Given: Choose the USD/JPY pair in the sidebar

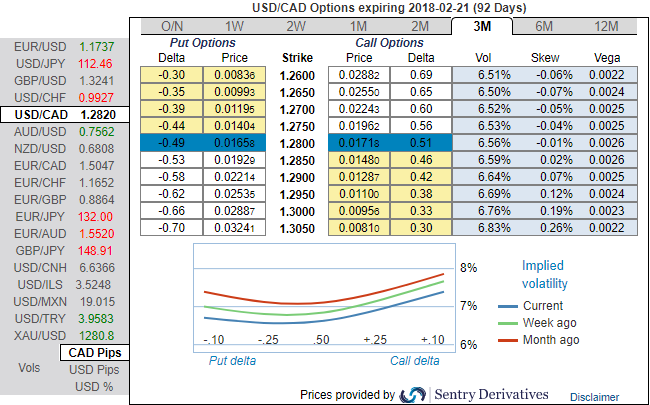Looking at the screenshot, I should click(64, 64).
